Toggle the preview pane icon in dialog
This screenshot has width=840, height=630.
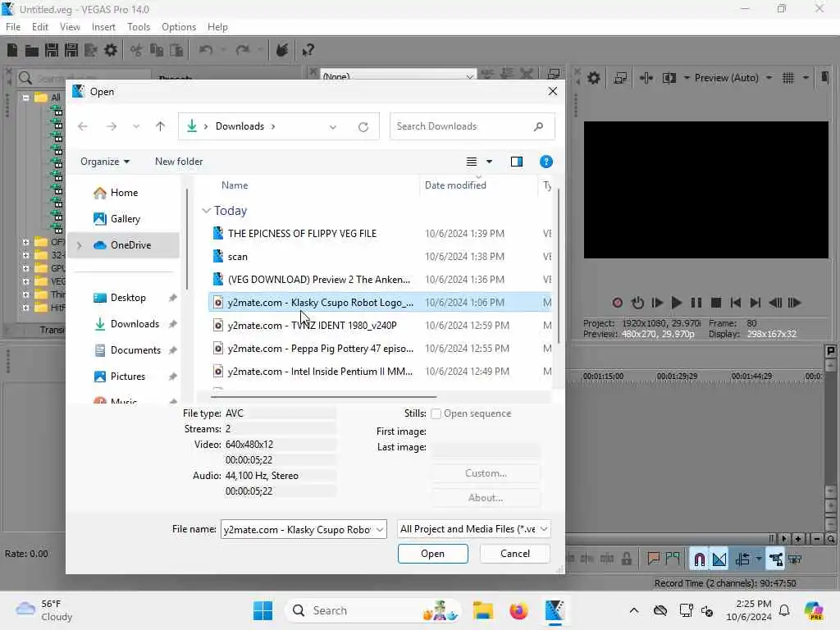coord(517,162)
